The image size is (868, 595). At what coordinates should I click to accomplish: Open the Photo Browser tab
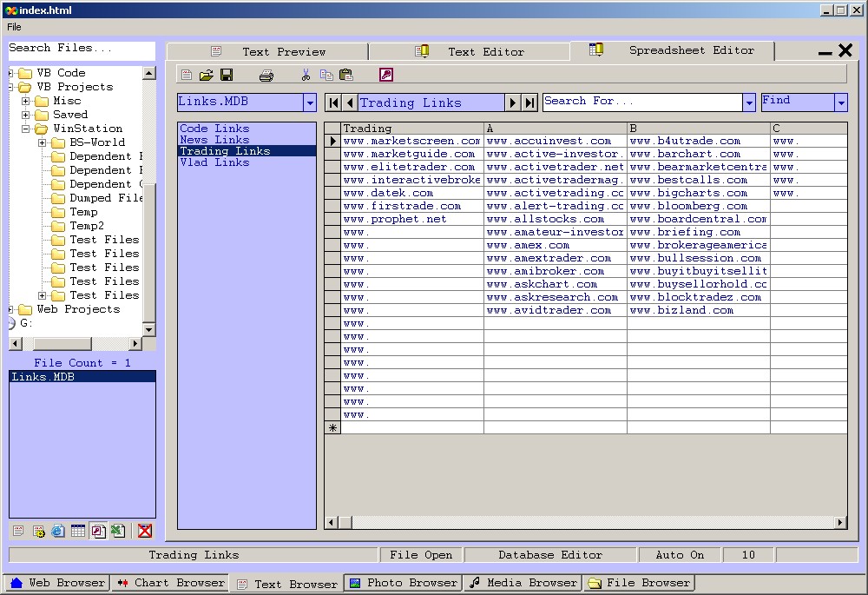403,583
